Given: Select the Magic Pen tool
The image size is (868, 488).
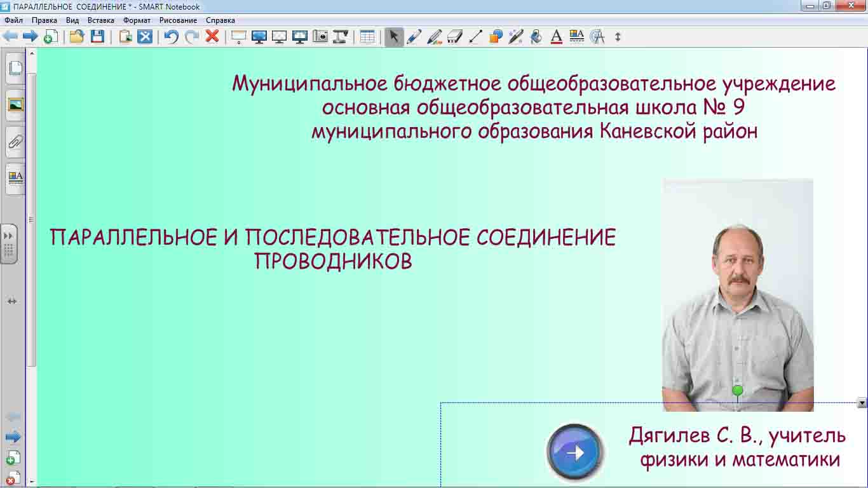Looking at the screenshot, I should [516, 36].
